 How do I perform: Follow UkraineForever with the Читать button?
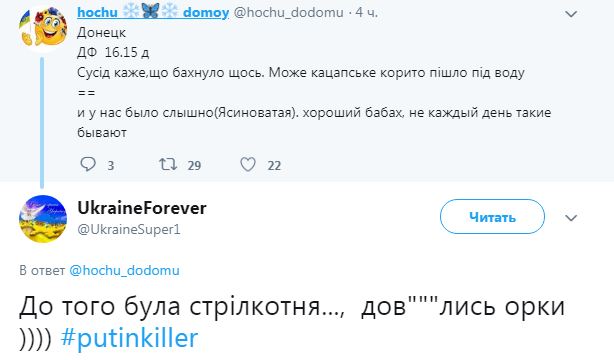point(492,217)
